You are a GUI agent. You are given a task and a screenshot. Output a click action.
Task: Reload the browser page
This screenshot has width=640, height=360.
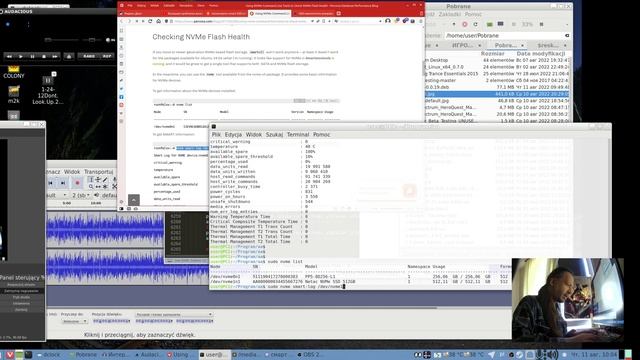pos(150,21)
